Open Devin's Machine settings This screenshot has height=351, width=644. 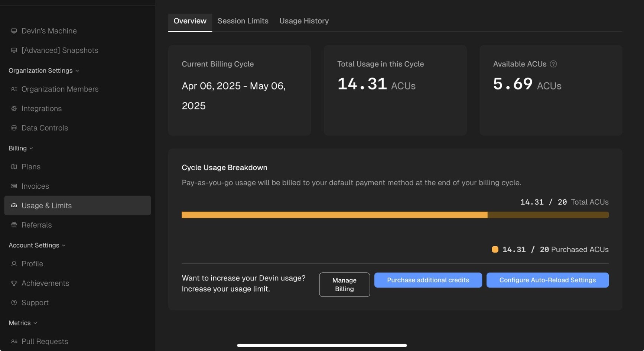(78, 31)
